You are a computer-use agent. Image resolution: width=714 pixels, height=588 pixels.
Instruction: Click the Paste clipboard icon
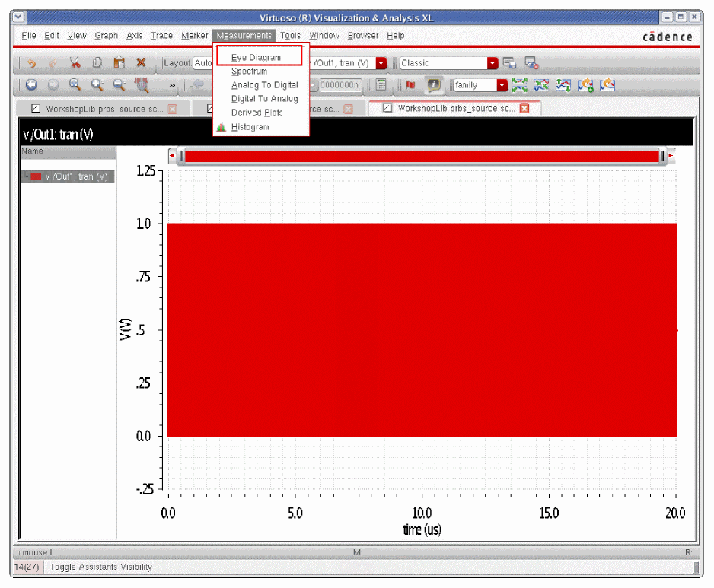click(x=119, y=63)
